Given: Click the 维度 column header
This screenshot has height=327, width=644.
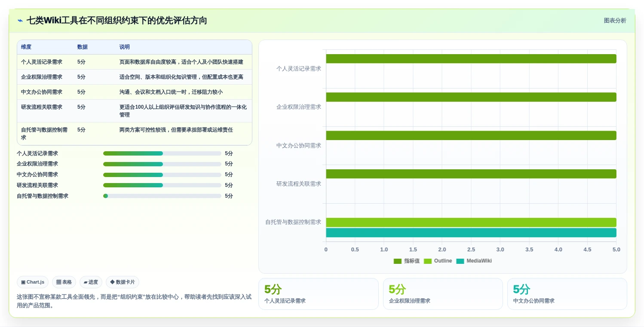Looking at the screenshot, I should click(26, 47).
